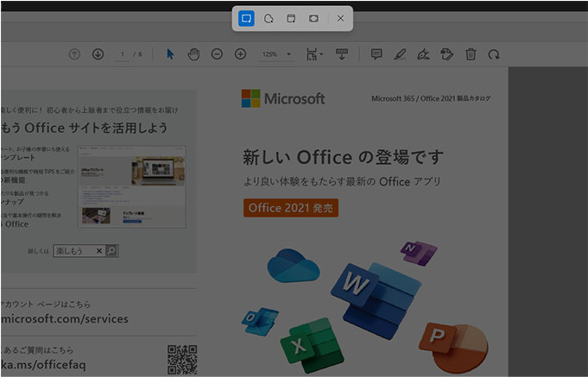Screen dimensions: 588x377
Task: Zoom in with the plus icon
Action: pyautogui.click(x=240, y=54)
